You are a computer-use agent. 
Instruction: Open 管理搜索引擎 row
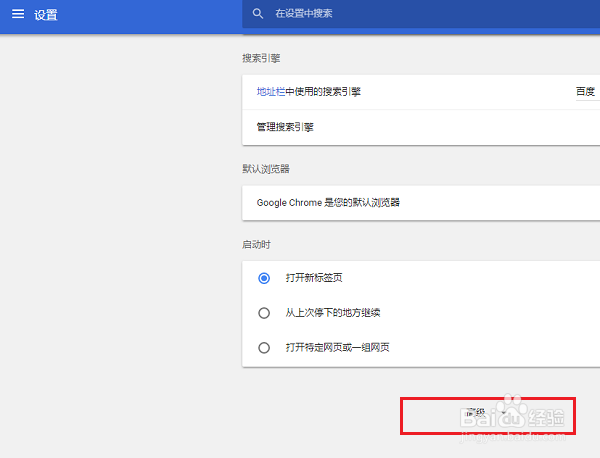tap(421, 127)
